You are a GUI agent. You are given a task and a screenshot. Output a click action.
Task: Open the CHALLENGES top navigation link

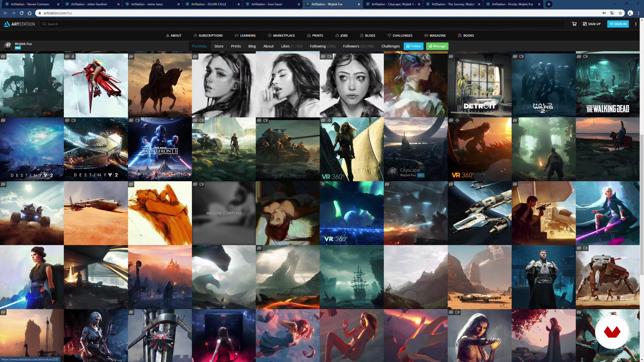tap(400, 36)
